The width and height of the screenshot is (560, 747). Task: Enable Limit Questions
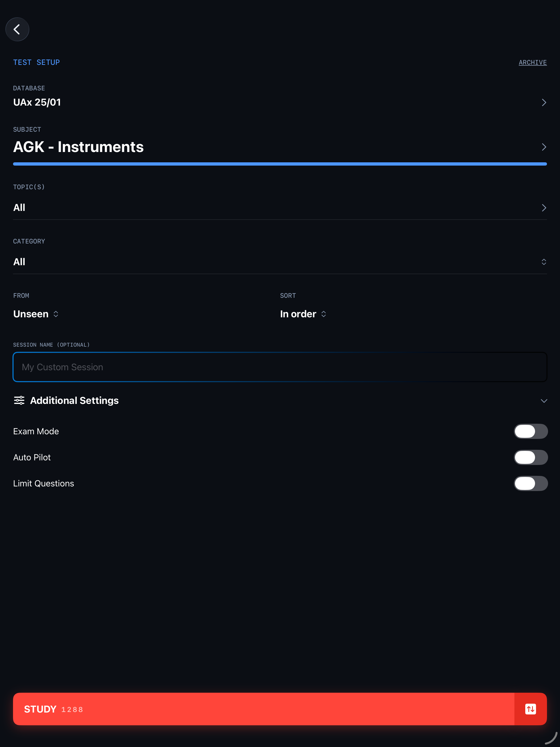coord(531,483)
